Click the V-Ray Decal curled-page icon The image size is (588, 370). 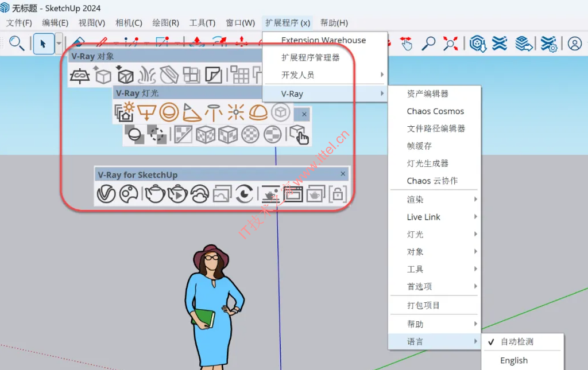click(214, 75)
